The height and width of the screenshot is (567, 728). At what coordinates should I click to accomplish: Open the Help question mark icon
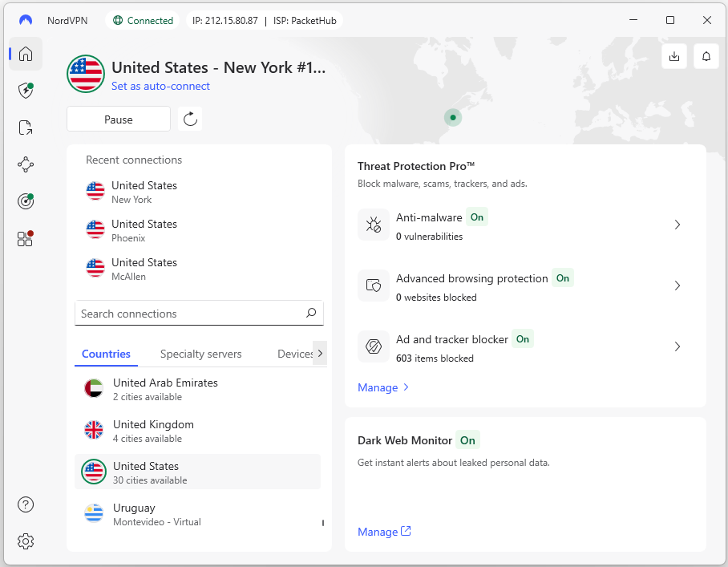[26, 504]
